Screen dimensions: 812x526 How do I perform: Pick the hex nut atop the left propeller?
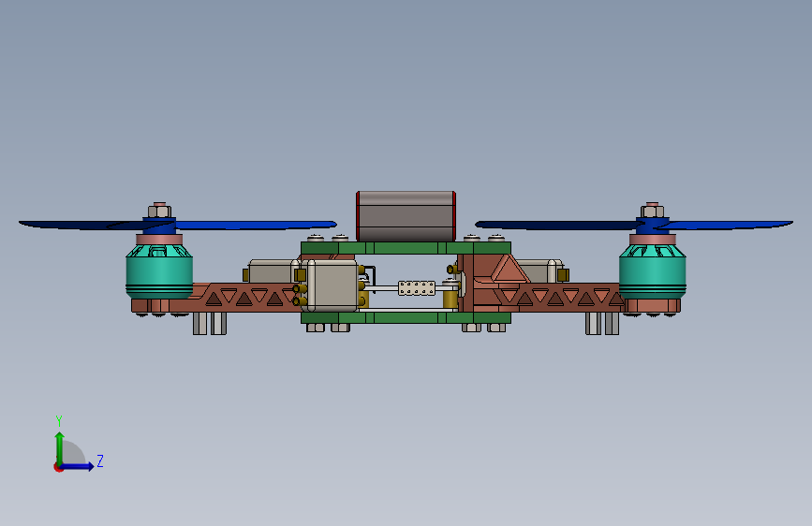click(159, 211)
